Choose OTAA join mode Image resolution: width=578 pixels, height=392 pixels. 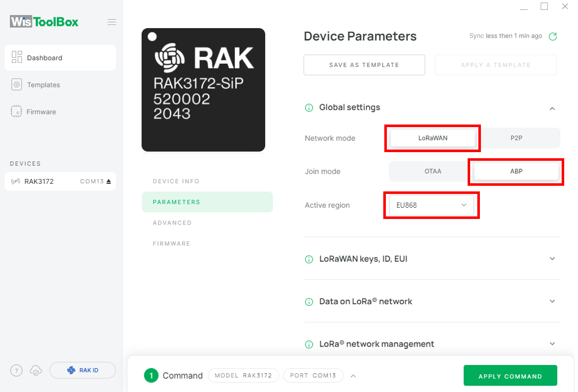433,171
